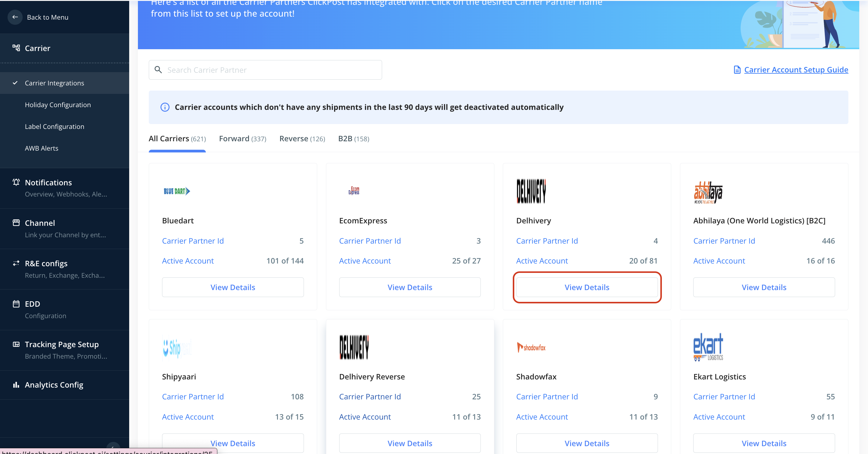Click the R&E configs exchange icon

coord(16,263)
